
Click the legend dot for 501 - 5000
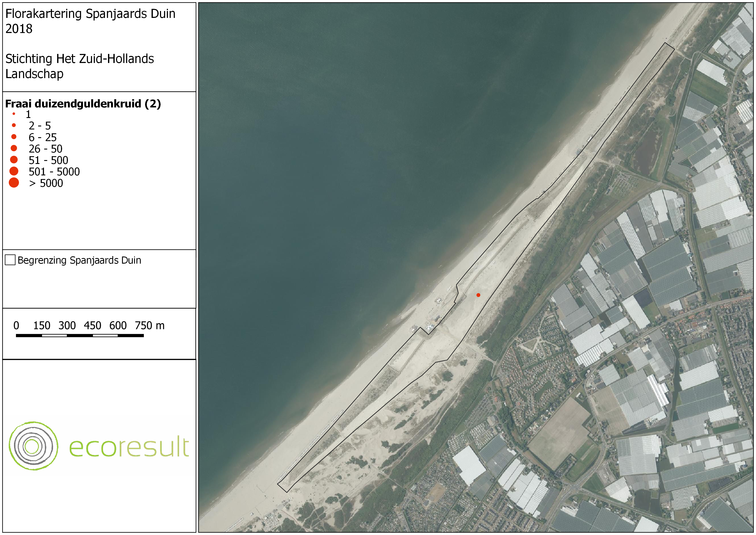click(x=14, y=171)
